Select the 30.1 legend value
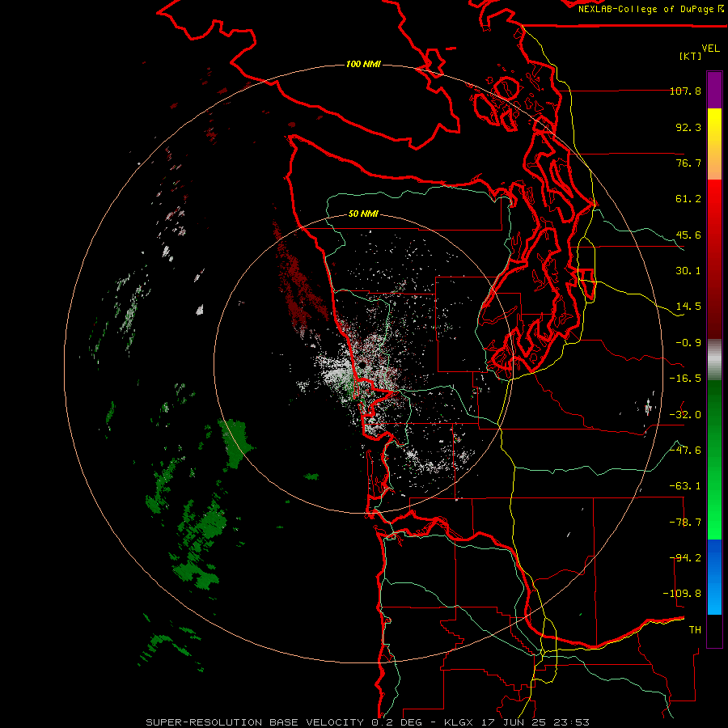Image resolution: width=728 pixels, height=728 pixels. point(688,271)
